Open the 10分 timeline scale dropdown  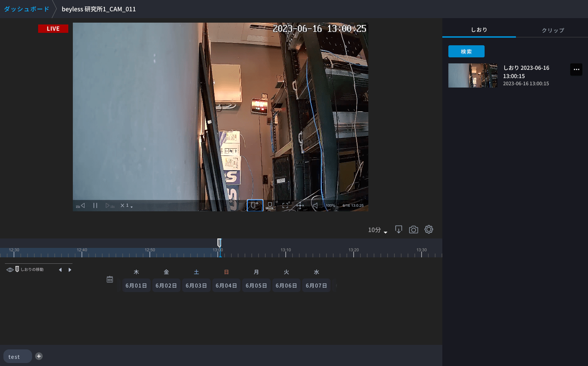click(377, 230)
